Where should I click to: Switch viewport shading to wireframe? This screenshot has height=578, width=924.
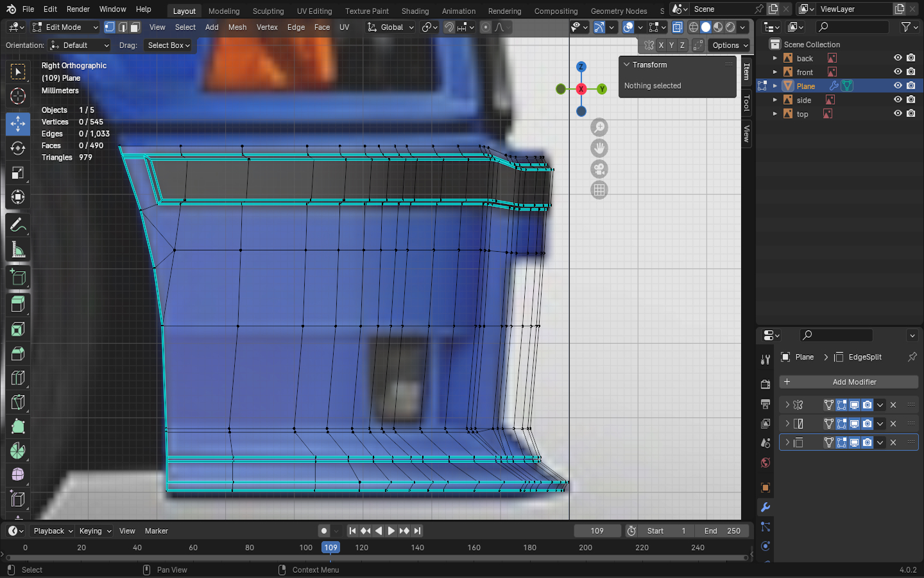pyautogui.click(x=694, y=27)
